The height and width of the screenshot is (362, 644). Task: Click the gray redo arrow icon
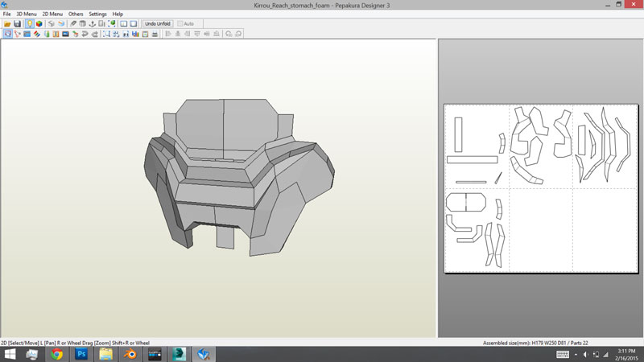(95, 34)
